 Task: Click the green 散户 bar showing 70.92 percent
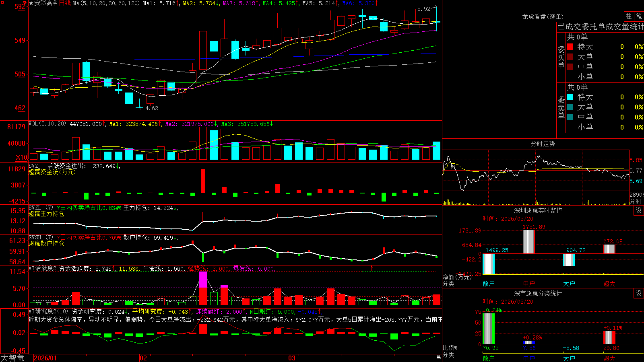489,329
